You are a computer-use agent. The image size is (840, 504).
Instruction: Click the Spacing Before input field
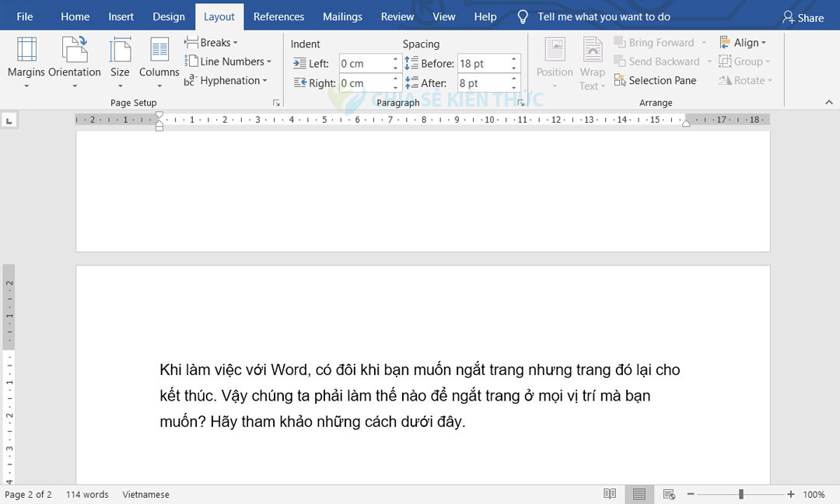(x=484, y=63)
